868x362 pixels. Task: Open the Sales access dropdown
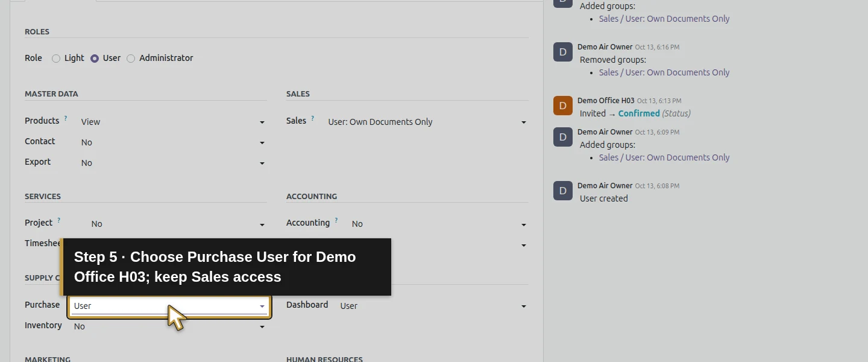pos(427,122)
